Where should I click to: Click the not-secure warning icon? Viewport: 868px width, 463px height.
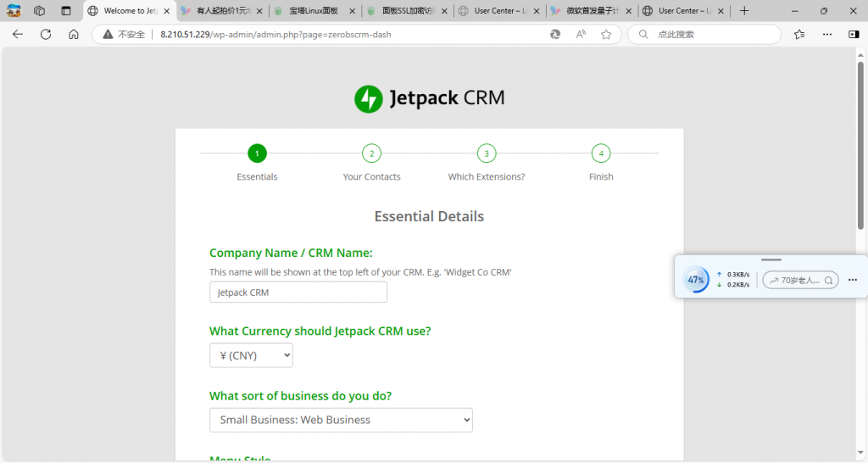[x=108, y=34]
